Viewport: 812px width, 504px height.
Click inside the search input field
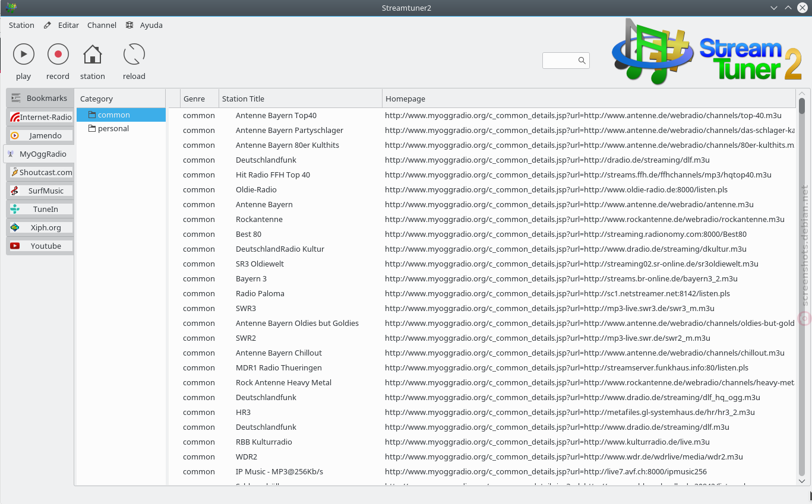pyautogui.click(x=560, y=60)
